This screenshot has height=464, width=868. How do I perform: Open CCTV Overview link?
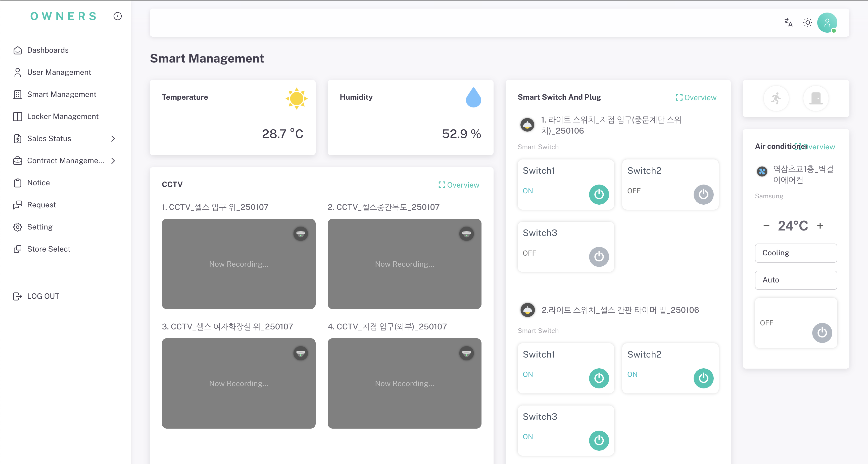[458, 185]
